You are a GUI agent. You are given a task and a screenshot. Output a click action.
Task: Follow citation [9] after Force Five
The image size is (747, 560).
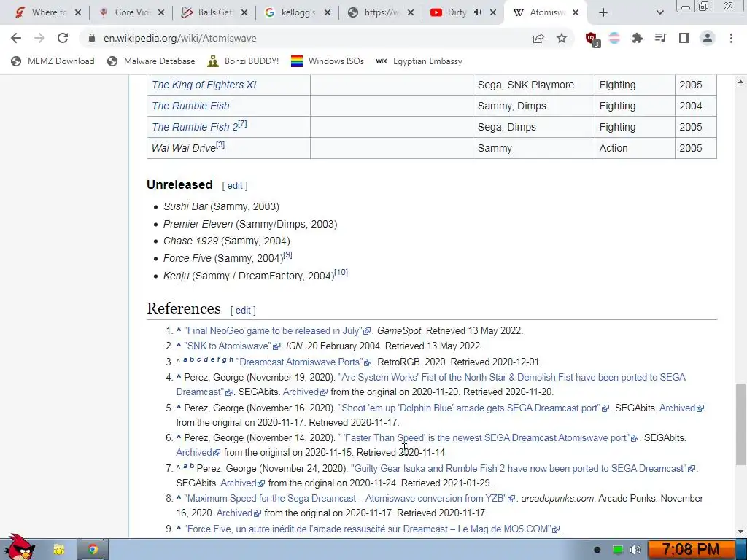coord(287,254)
